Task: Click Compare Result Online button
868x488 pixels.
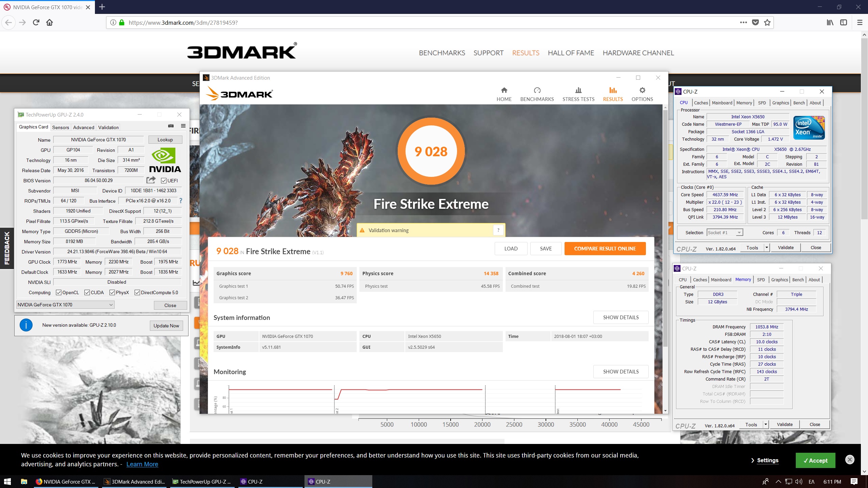Action: (x=605, y=248)
